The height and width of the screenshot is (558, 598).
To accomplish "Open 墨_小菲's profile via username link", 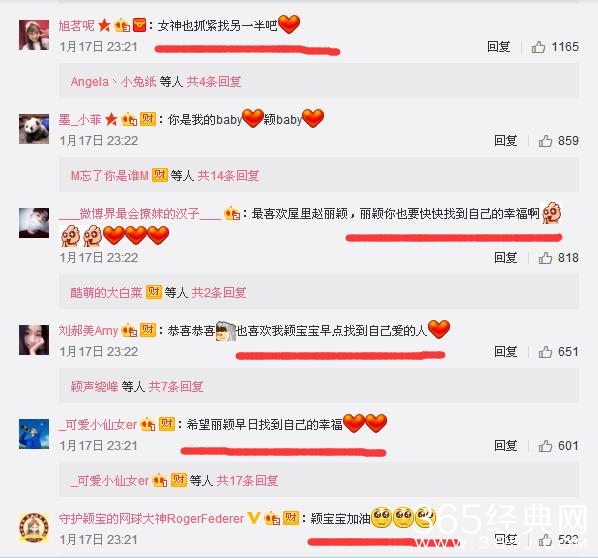I will pyautogui.click(x=80, y=120).
